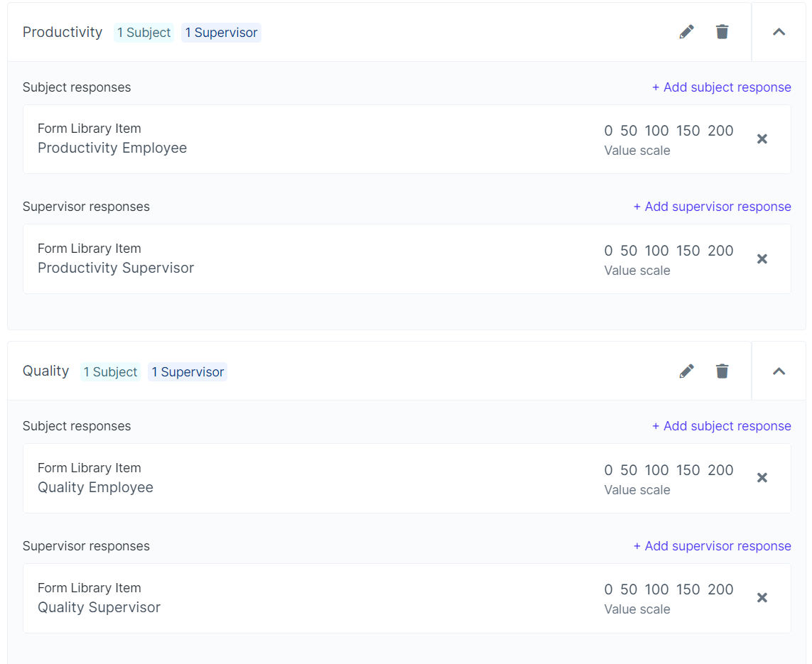Image resolution: width=812 pixels, height=664 pixels.
Task: Remove the Productivity Supervisor item
Action: (x=762, y=259)
